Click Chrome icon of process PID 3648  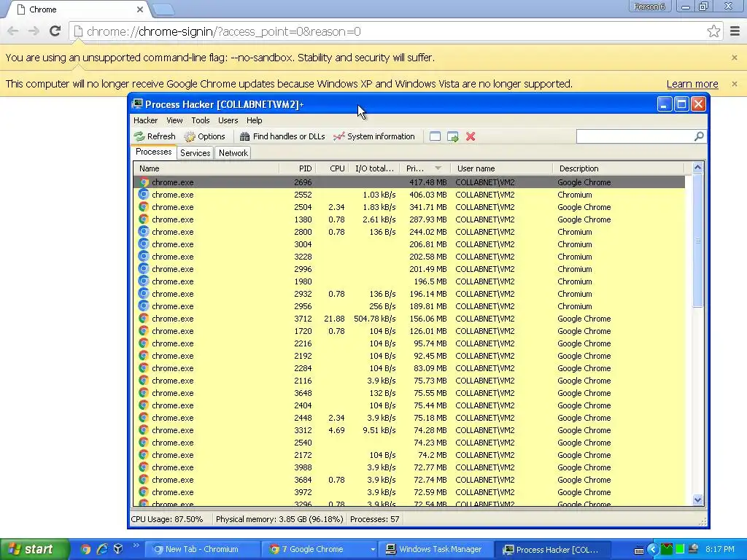(144, 393)
